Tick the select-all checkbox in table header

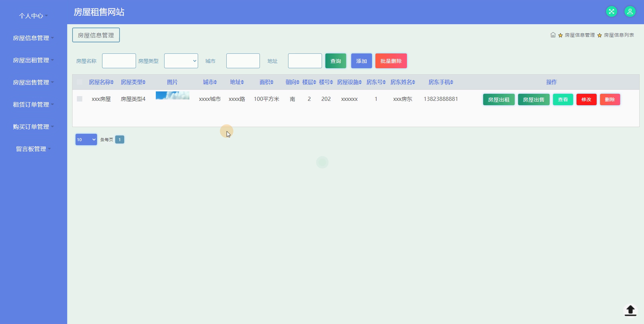pos(80,82)
